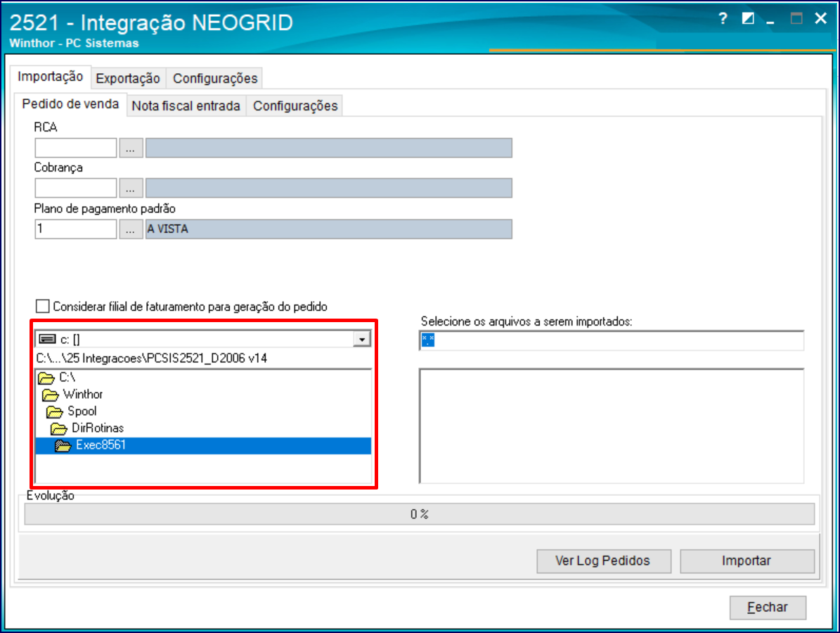Click the A VISTA description field
Viewport: 840px width, 633px height.
(328, 229)
